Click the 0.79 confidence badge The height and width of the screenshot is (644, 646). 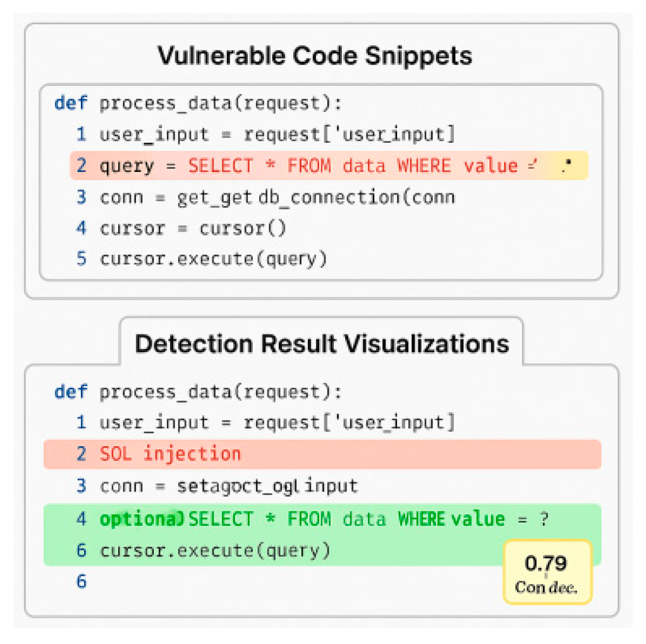[547, 571]
